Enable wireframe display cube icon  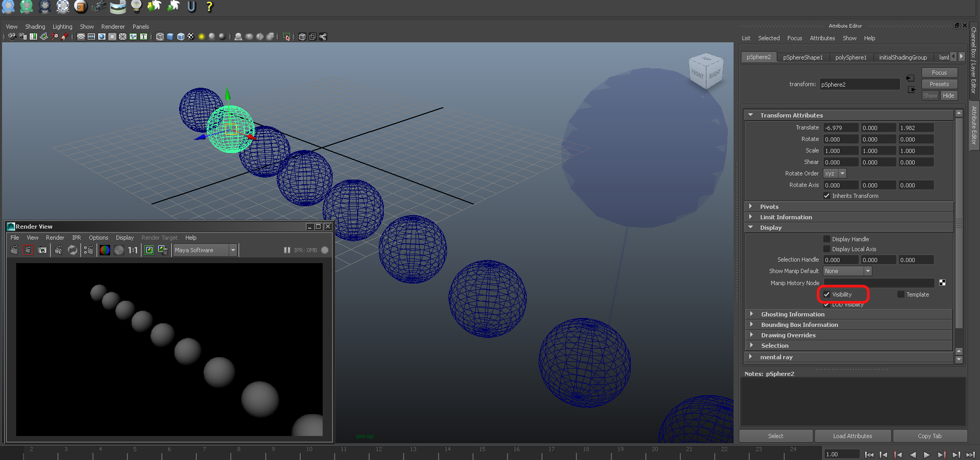[160, 37]
